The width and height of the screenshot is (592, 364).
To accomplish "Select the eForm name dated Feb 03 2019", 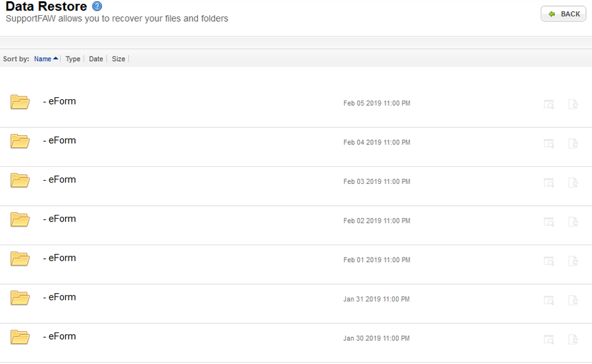I will tap(59, 179).
